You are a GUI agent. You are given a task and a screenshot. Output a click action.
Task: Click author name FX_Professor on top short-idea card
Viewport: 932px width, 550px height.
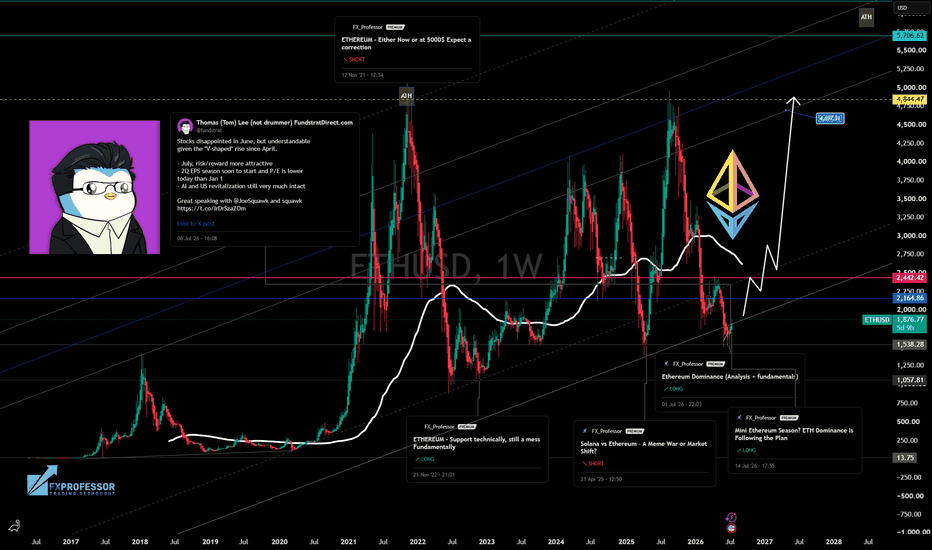(x=367, y=27)
